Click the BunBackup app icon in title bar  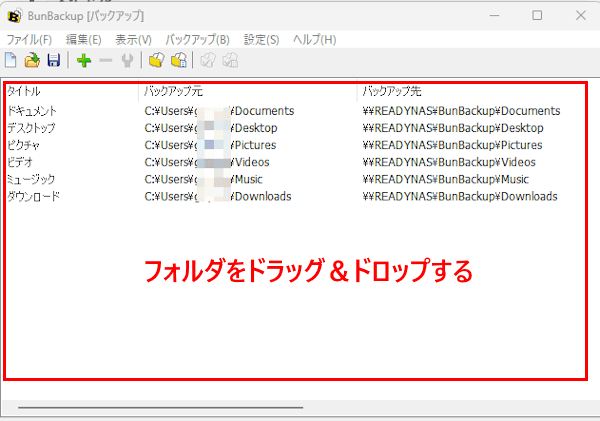point(14,16)
